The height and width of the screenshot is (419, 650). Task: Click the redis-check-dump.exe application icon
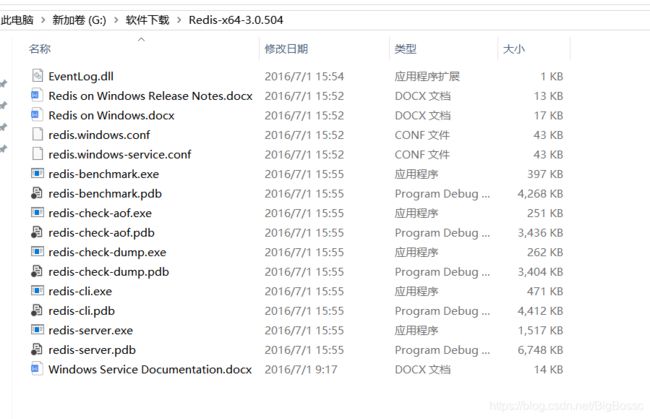pyautogui.click(x=37, y=252)
